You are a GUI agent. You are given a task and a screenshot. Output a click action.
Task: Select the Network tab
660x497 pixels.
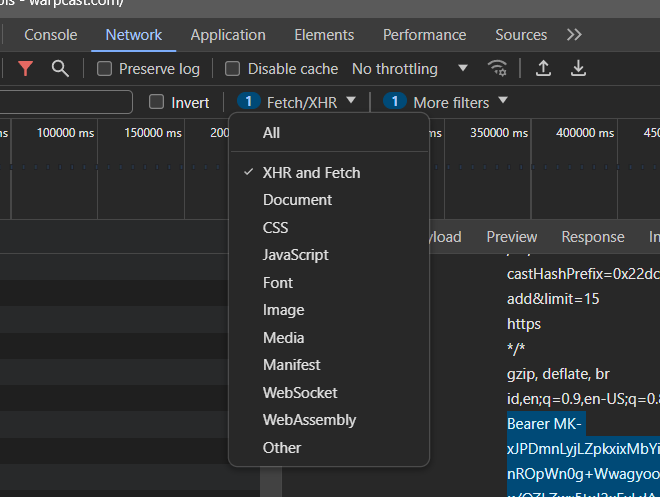click(x=133, y=35)
